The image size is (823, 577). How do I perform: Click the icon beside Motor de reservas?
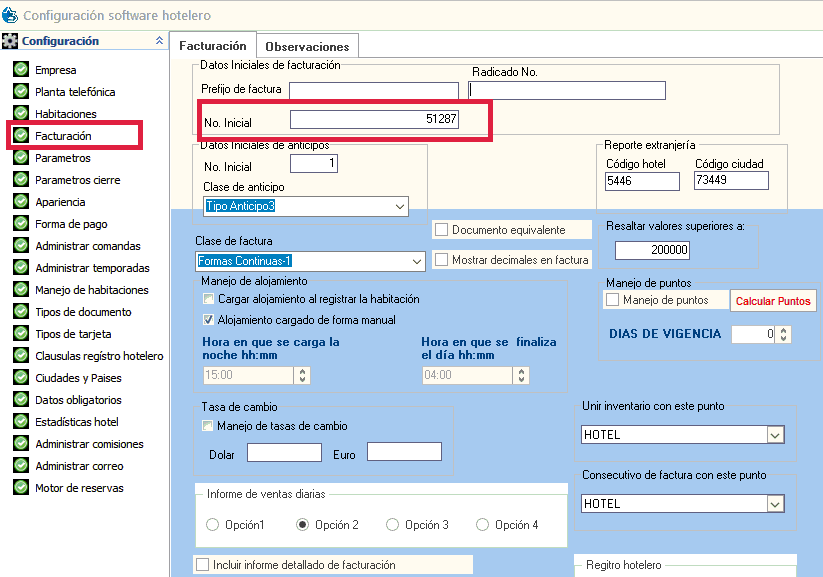pos(21,488)
